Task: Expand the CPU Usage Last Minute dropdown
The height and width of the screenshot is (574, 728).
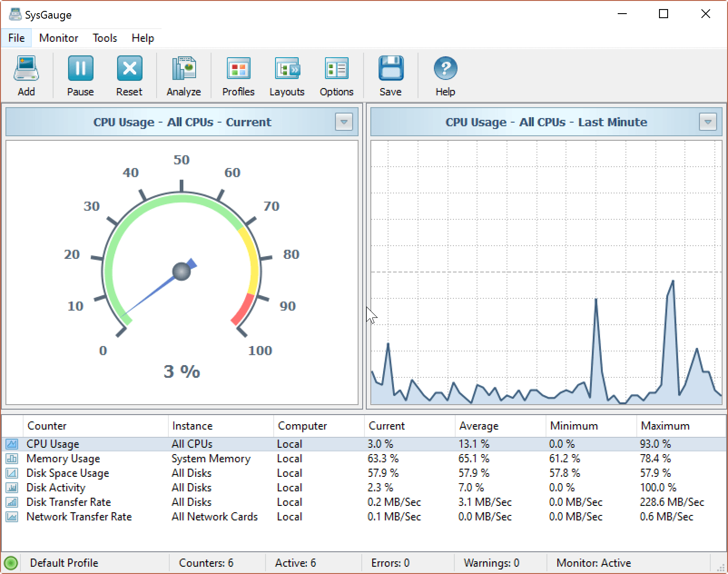Action: click(708, 122)
